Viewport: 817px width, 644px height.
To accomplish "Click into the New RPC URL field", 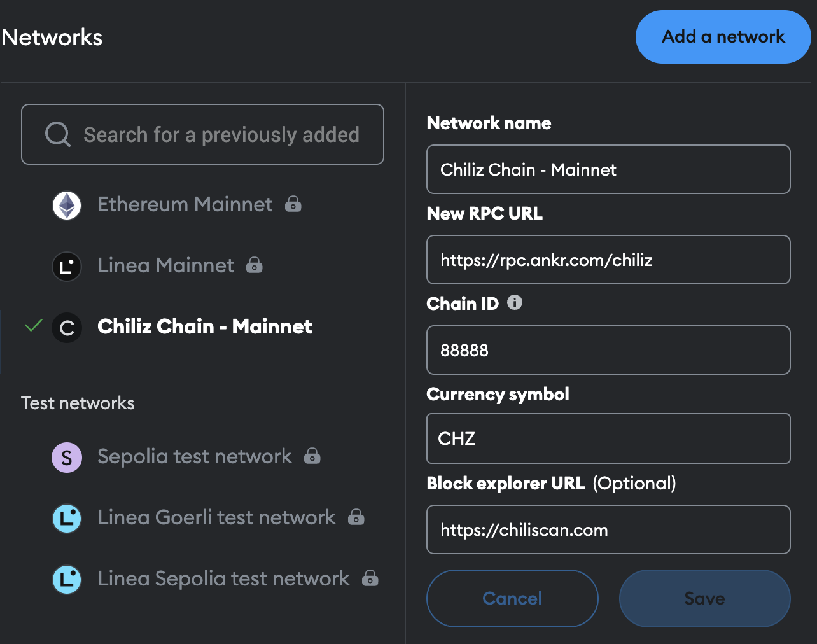I will pos(608,260).
